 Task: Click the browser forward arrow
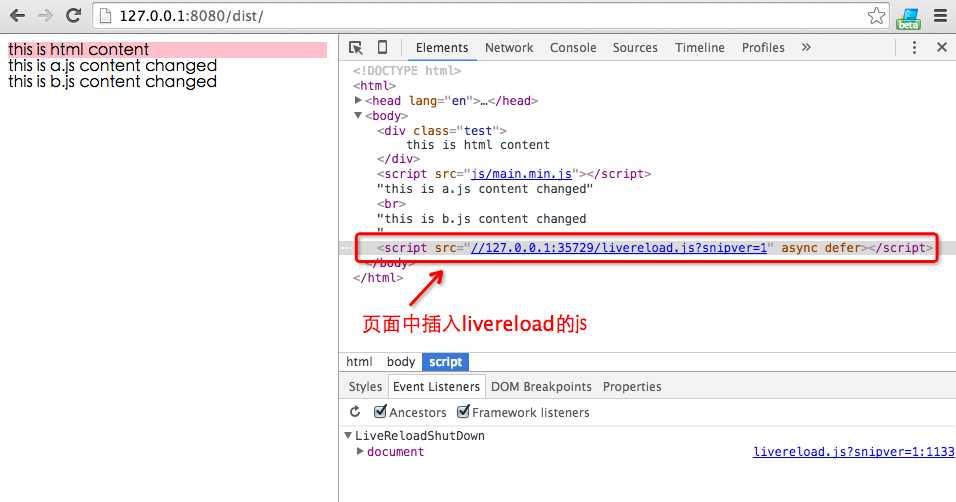pyautogui.click(x=45, y=15)
